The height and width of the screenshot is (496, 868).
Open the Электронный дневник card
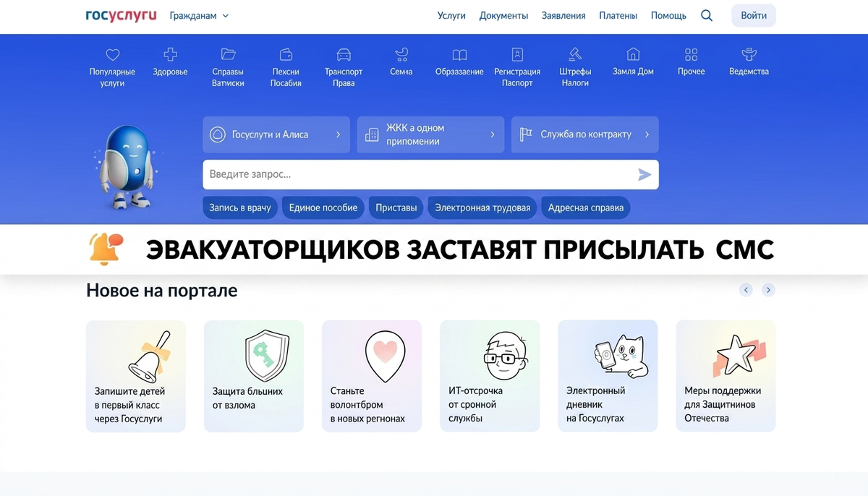point(608,376)
